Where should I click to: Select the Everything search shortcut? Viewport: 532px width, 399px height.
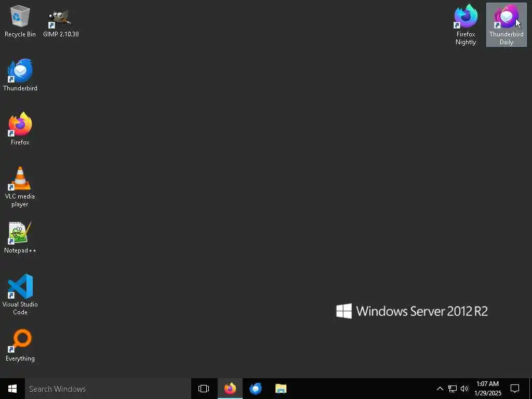click(x=20, y=345)
